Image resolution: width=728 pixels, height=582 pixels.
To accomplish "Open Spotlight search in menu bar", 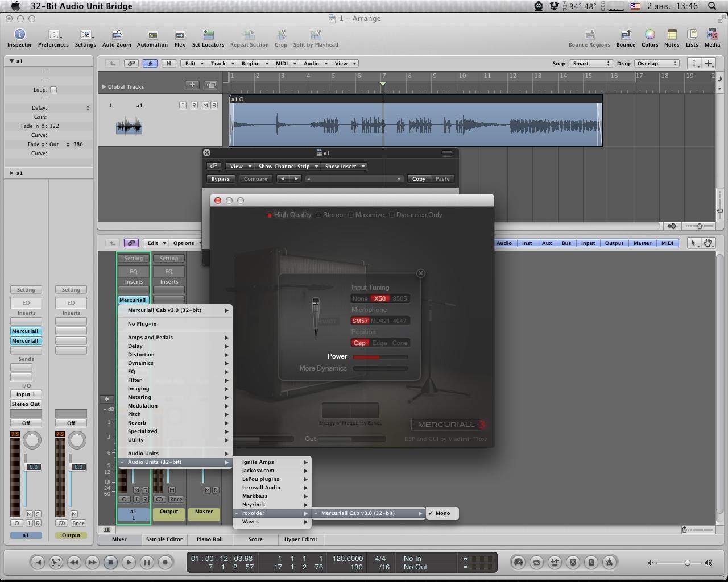I will point(712,6).
